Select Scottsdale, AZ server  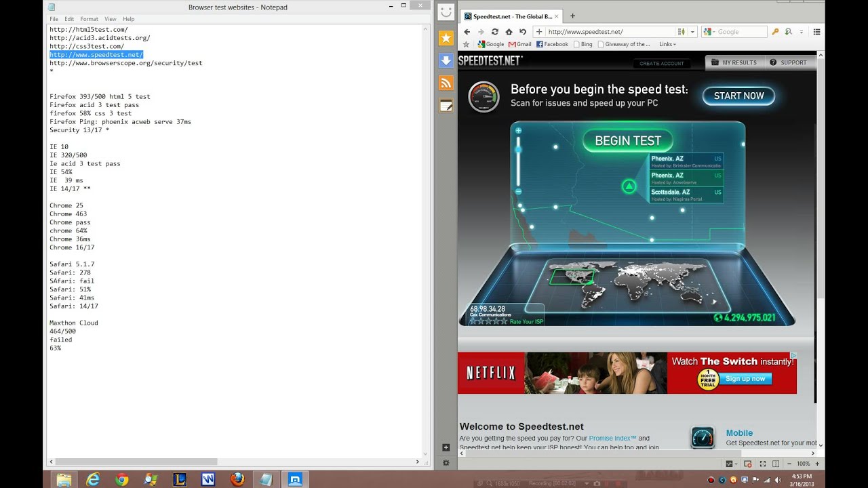686,195
